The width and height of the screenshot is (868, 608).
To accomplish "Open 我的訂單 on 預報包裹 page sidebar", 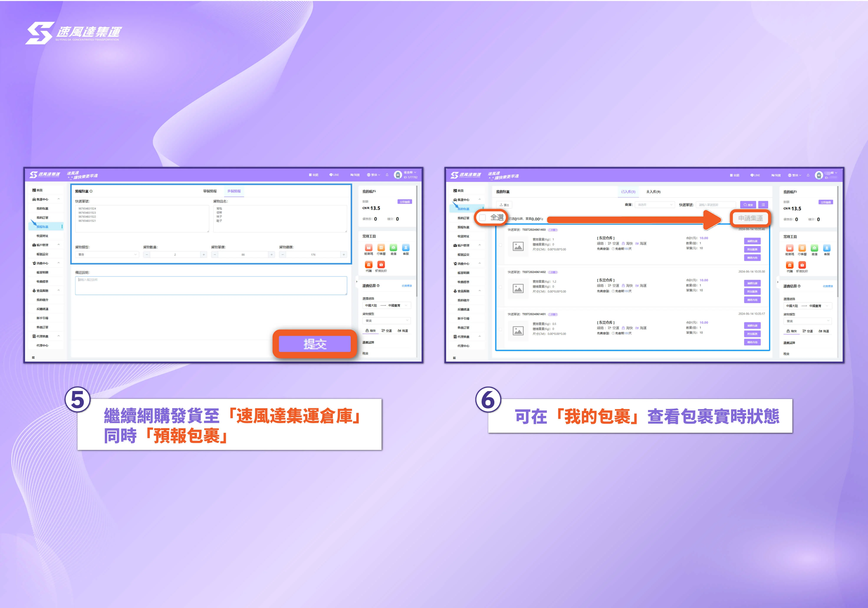I will tap(42, 218).
